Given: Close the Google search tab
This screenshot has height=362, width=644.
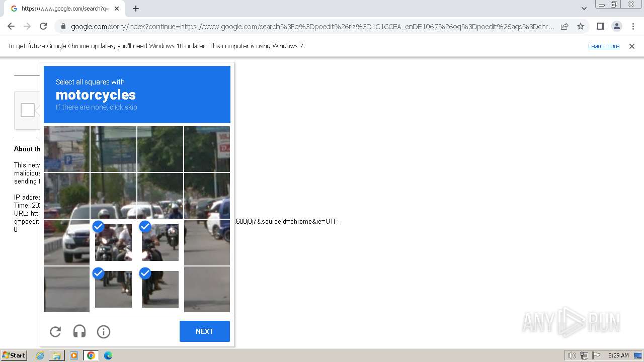Looking at the screenshot, I should pyautogui.click(x=117, y=9).
